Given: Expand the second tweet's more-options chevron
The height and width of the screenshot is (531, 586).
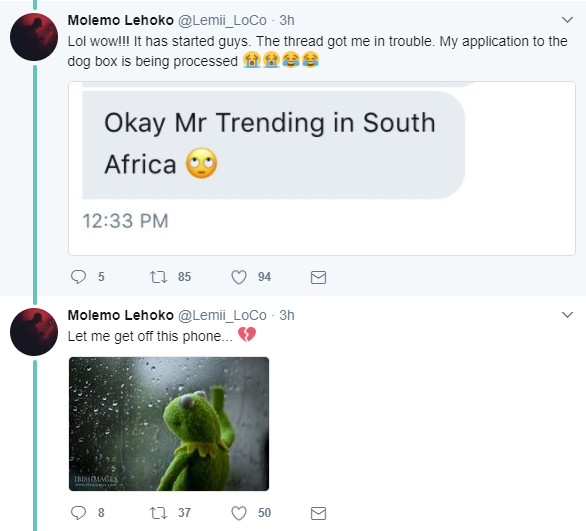Looking at the screenshot, I should [x=567, y=315].
